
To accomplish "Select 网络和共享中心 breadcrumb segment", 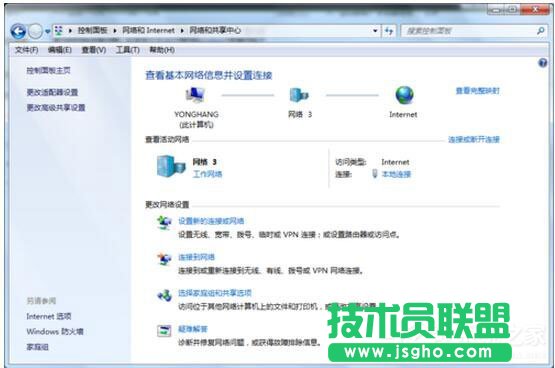I will coord(215,30).
